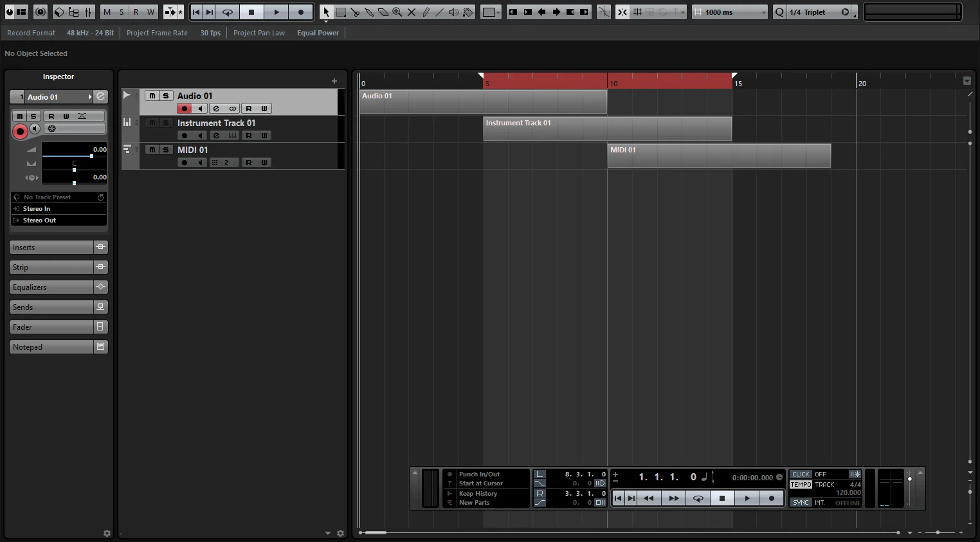Click the Inspector tab header
The image size is (980, 542).
point(59,77)
